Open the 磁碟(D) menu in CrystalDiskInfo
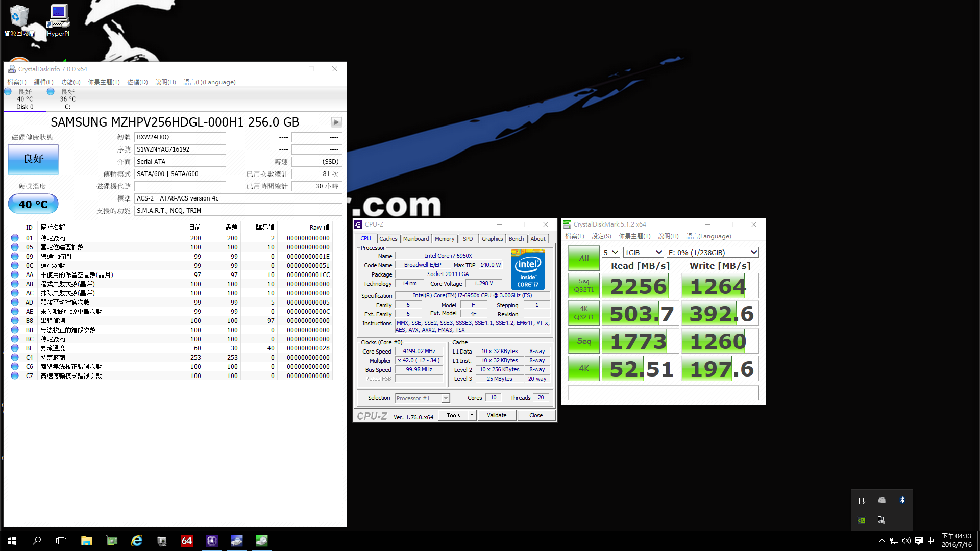This screenshot has height=551, width=980. tap(137, 82)
